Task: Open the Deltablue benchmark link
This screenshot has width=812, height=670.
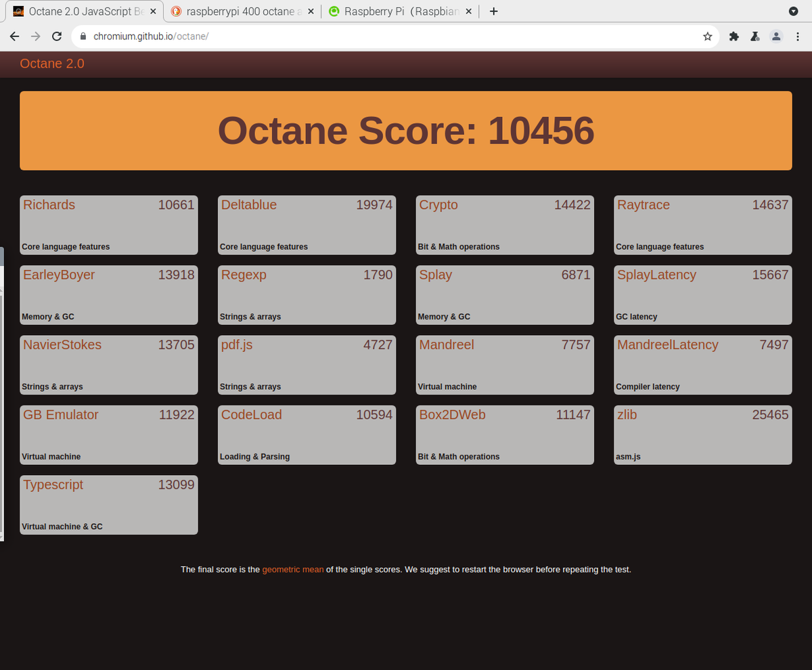Action: tap(249, 204)
